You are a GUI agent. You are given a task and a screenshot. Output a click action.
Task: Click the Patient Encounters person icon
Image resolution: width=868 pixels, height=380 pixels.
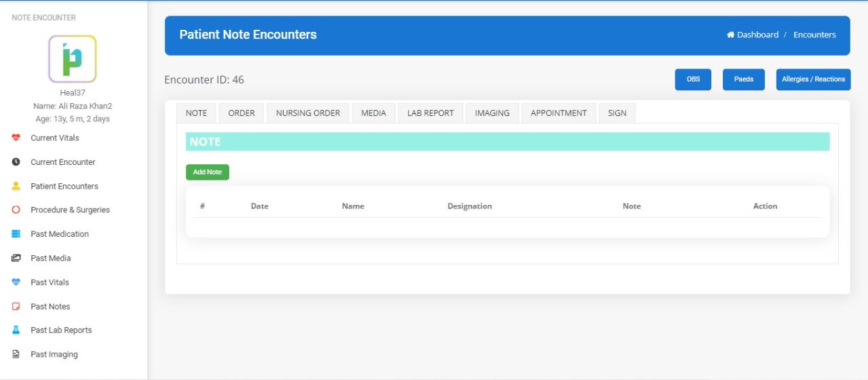point(16,186)
